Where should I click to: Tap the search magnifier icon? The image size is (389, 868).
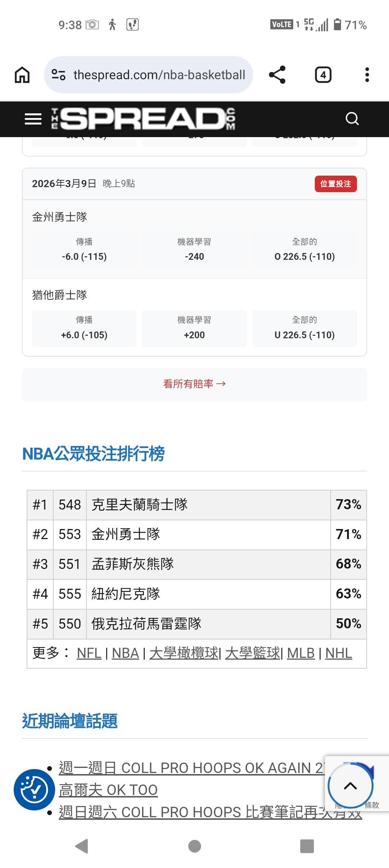(352, 119)
